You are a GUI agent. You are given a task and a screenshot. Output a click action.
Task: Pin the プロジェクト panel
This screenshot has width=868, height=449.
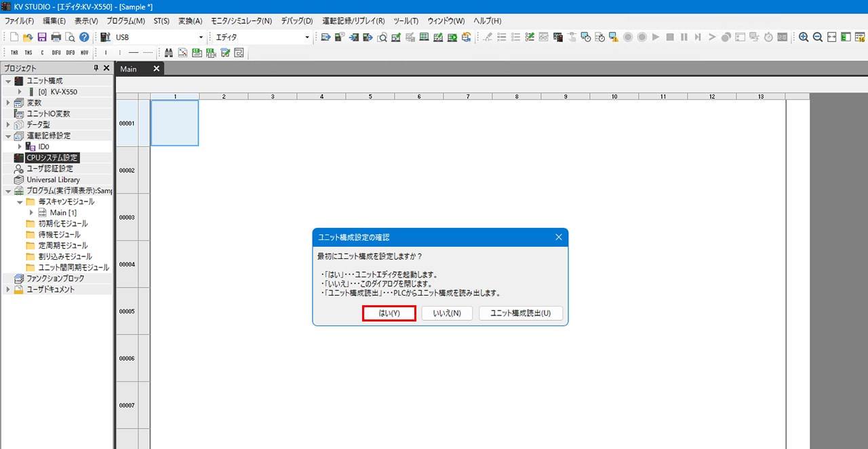(x=96, y=68)
